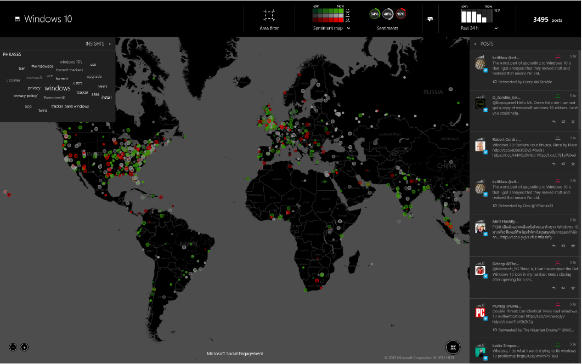Open the Past 24 h time range dropdown
Screen dimensions: 582x364
[496, 28]
